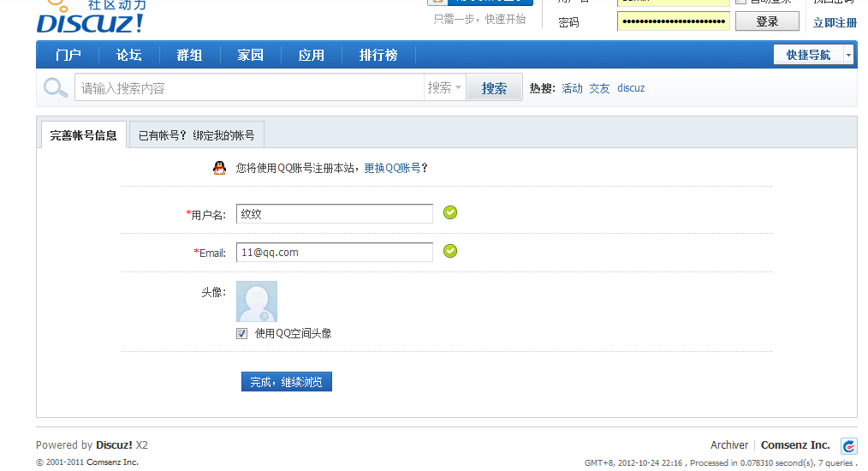Image resolution: width=868 pixels, height=471 pixels.
Task: Click the 登录 login button
Action: [x=767, y=21]
